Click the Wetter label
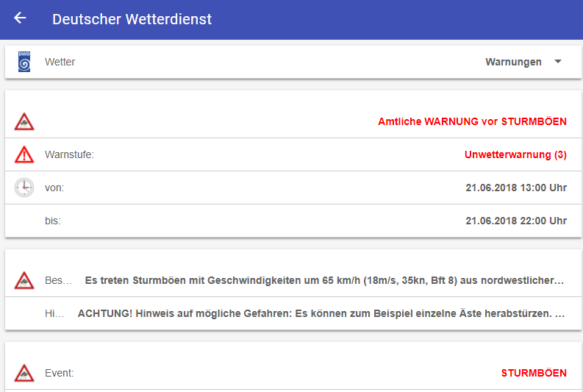583x392 pixels. (60, 62)
